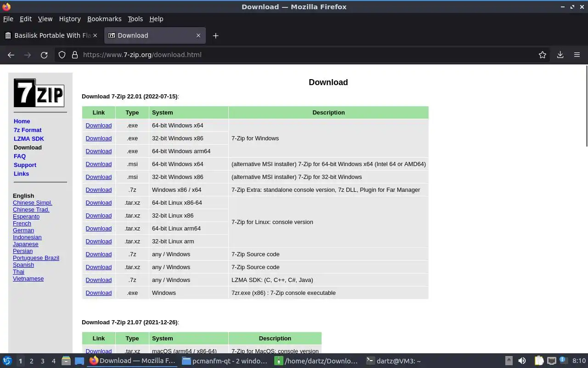Switch language to Vietnamese
The height and width of the screenshot is (368, 588).
tap(28, 279)
